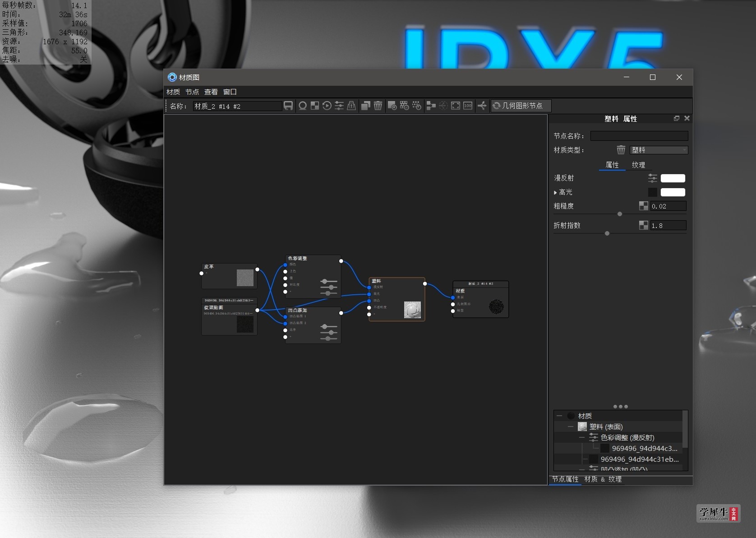Screen dimensions: 756x538
Task: Collapse the 色彩调整 (漫反射) tree branch
Action: tap(582, 437)
